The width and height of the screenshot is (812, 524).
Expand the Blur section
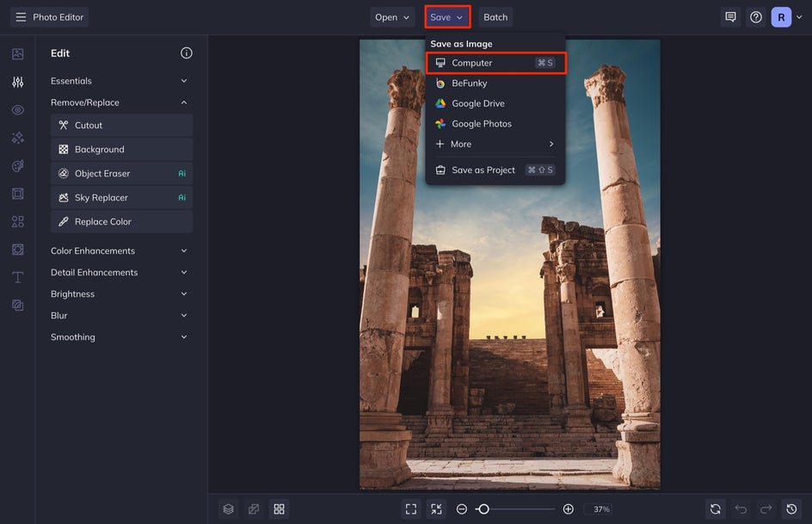[121, 315]
